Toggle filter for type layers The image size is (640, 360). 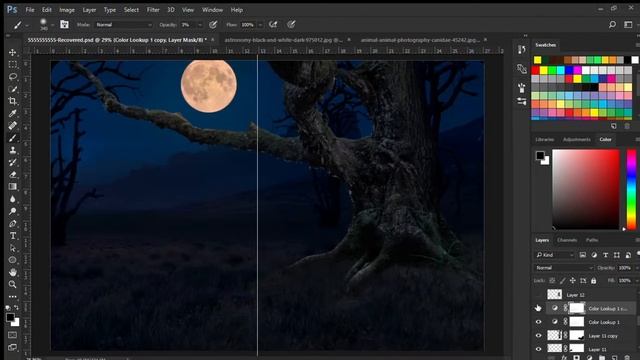pyautogui.click(x=605, y=255)
